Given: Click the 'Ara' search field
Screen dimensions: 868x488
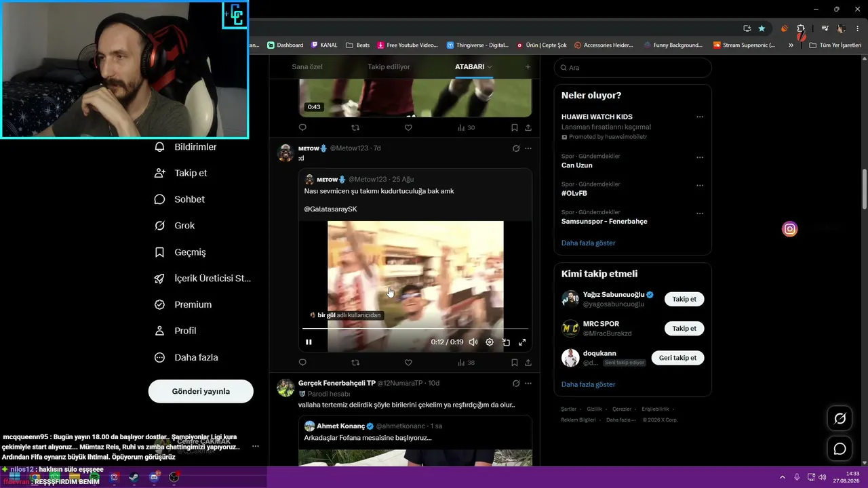Looking at the screenshot, I should (x=633, y=68).
